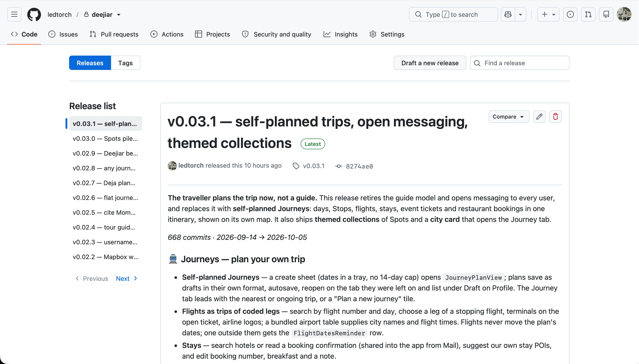Select v0.02.2 — Mapbox w... release
This screenshot has width=639, height=364.
(x=106, y=257)
